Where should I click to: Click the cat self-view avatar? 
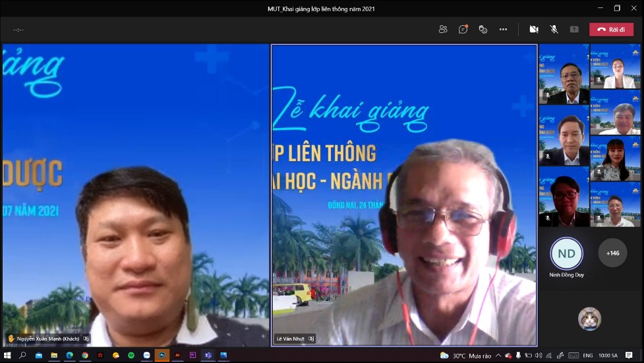(589, 319)
